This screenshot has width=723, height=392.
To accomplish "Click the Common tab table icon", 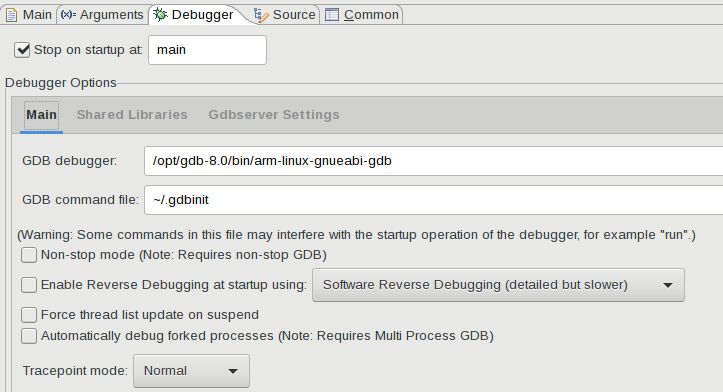I will click(x=332, y=15).
